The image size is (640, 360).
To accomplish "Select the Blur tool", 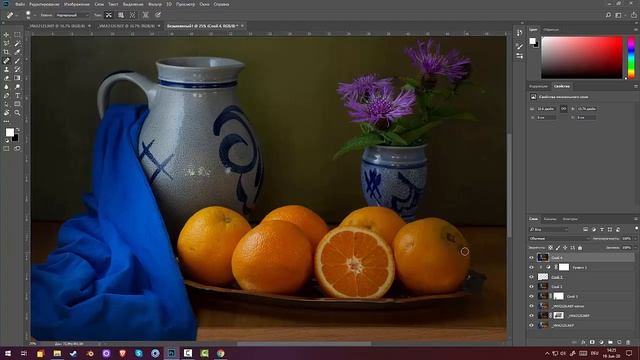I will click(x=6, y=87).
